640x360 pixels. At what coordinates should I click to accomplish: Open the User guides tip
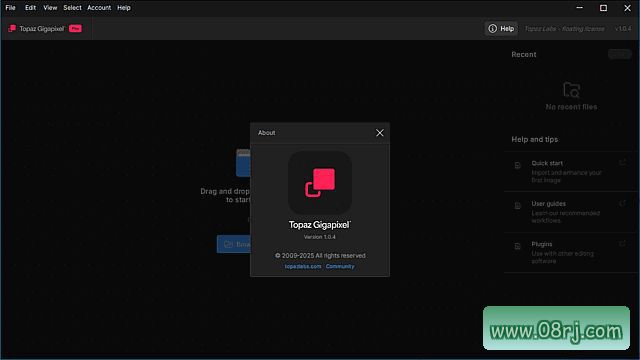[x=570, y=212]
